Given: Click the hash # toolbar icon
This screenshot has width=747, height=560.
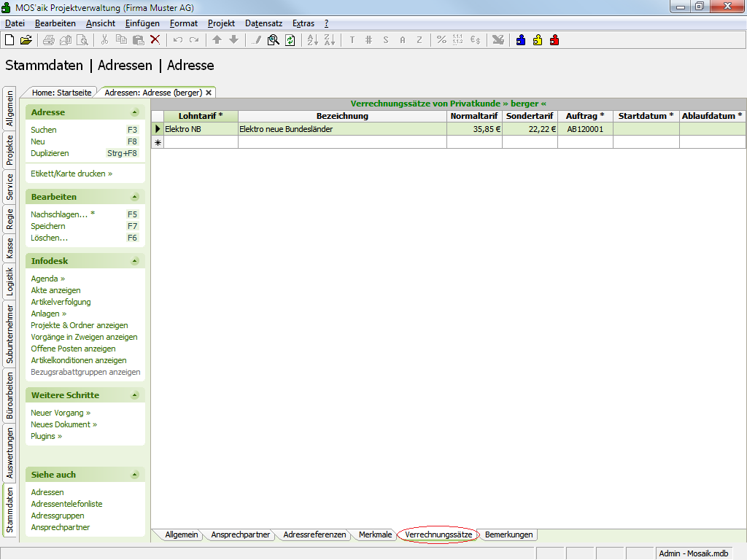Looking at the screenshot, I should [x=368, y=40].
